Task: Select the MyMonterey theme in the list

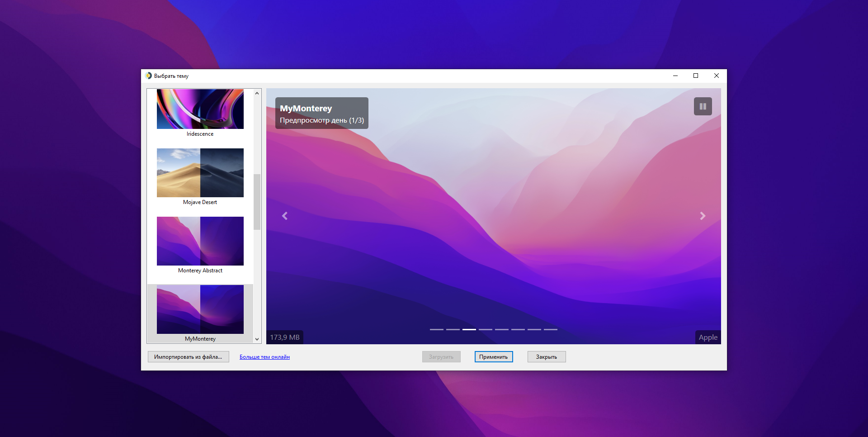Action: tap(200, 309)
